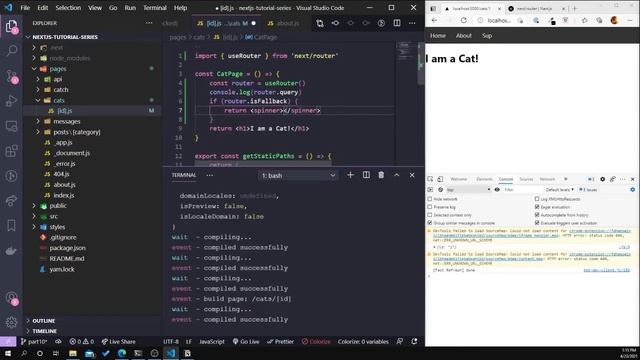Click the DevTools inspect element icon

(430, 179)
